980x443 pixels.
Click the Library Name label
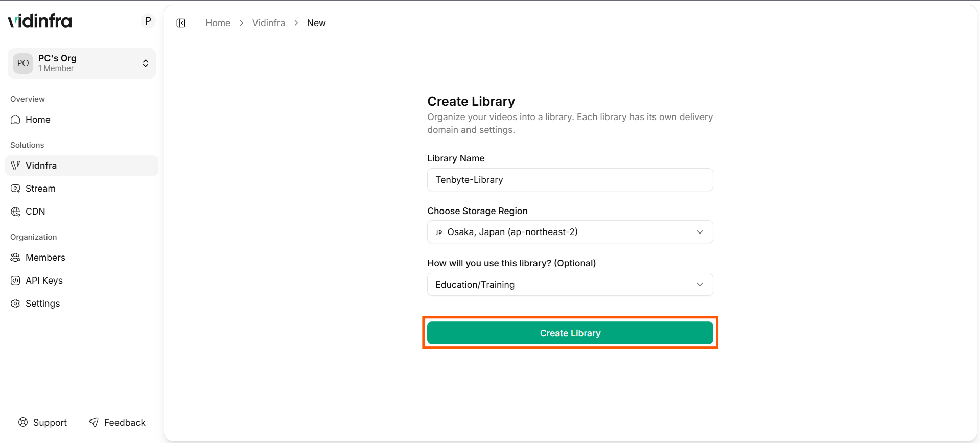pyautogui.click(x=456, y=158)
